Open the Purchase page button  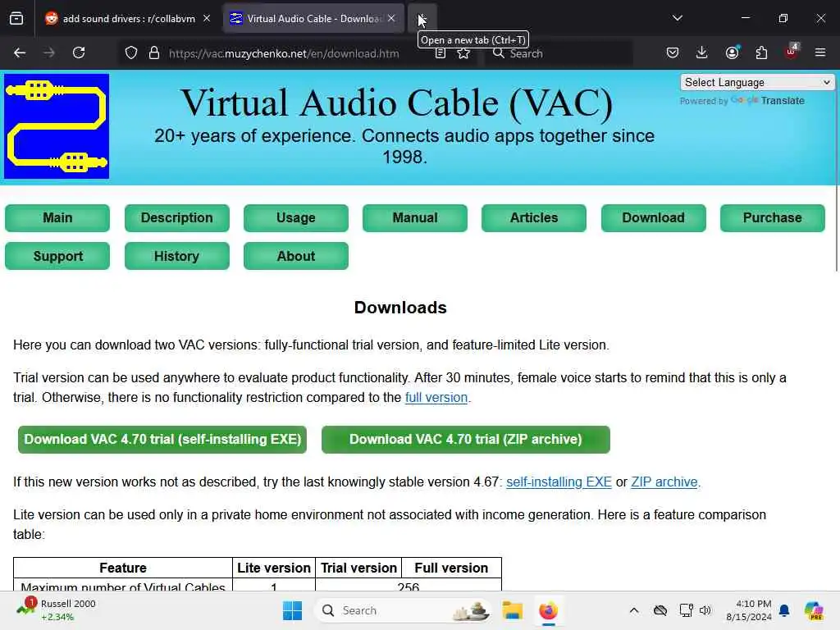coord(773,218)
